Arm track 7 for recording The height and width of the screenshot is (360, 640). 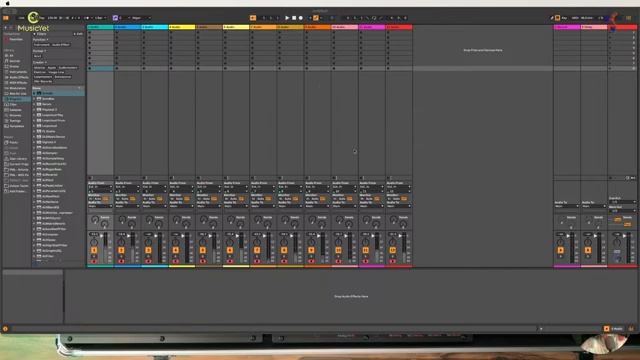click(257, 261)
